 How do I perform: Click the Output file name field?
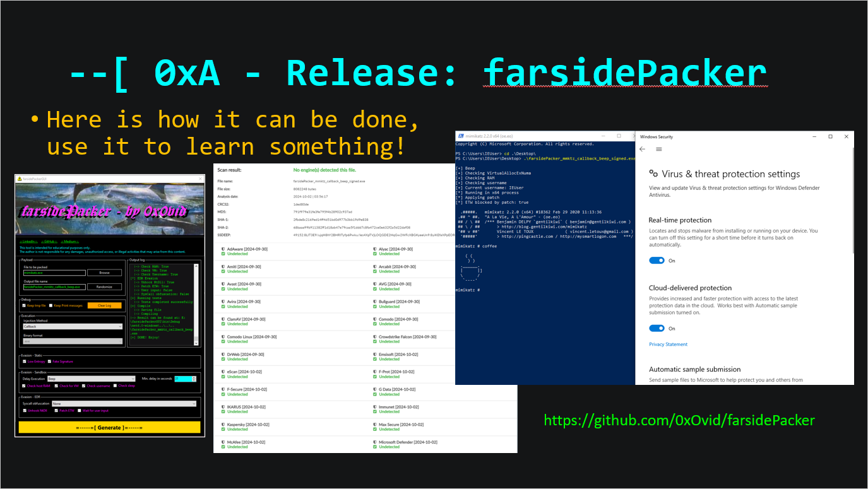pos(54,287)
